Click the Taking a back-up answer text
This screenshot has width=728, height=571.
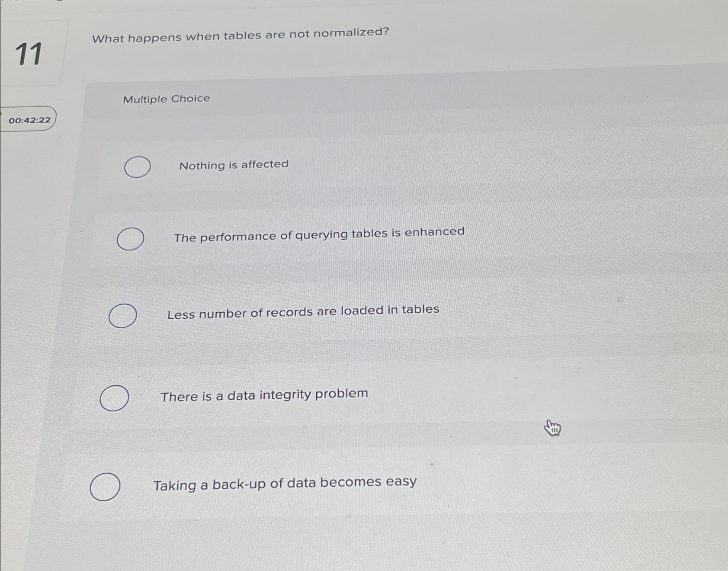tap(285, 482)
